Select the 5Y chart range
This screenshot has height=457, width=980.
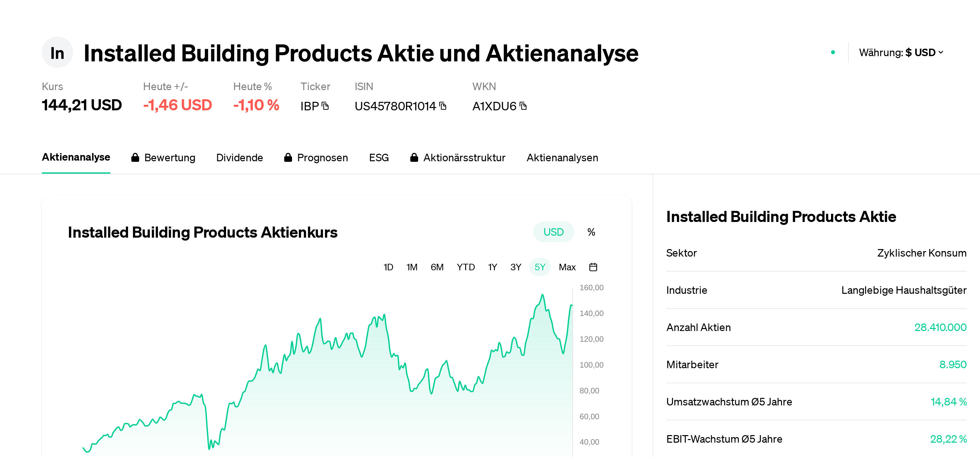coord(539,267)
